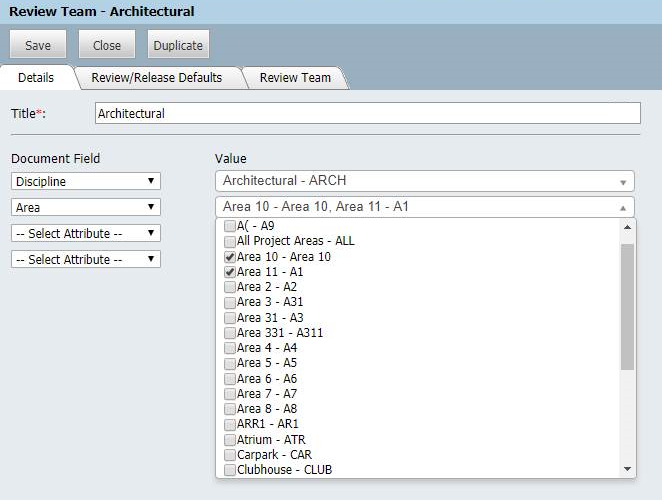
Task: Open the Area document field dropdown
Action: [x=86, y=207]
